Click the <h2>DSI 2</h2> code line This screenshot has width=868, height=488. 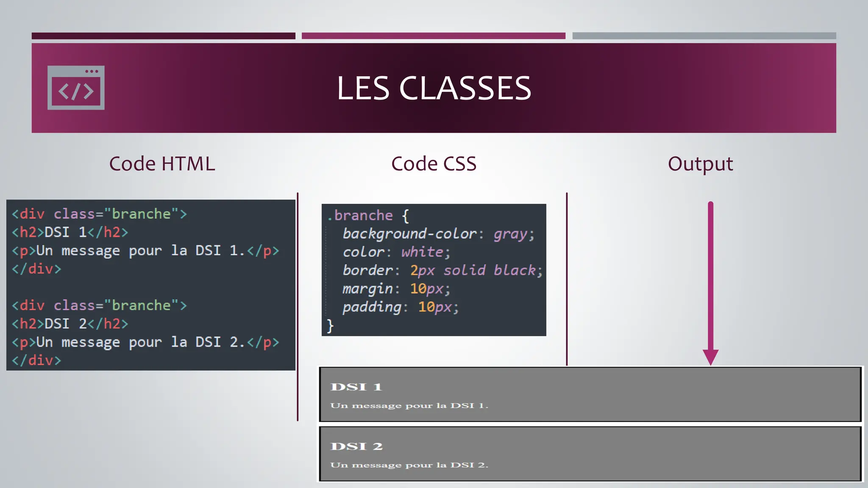pyautogui.click(x=70, y=324)
